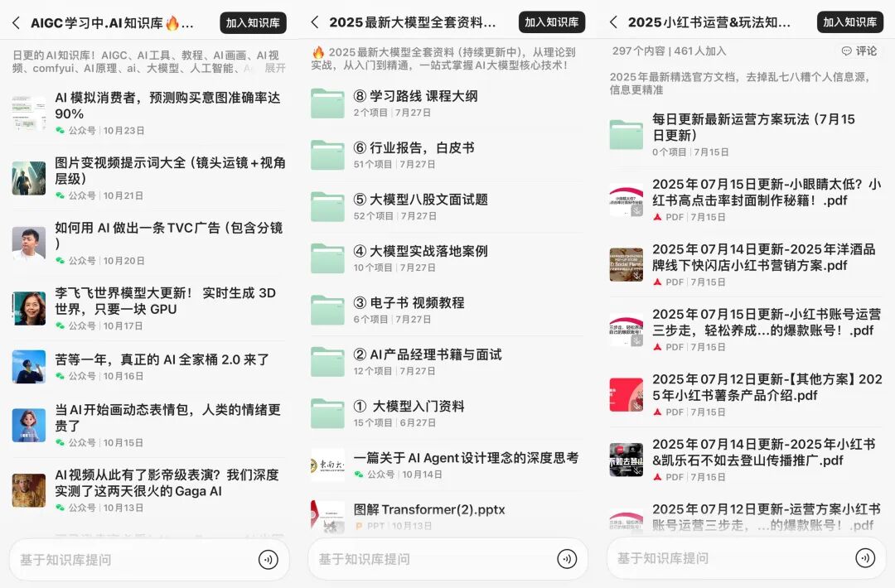895x588 pixels.
Task: Click 加入知识库 in AIGC学习中 panel
Action: [x=253, y=23]
